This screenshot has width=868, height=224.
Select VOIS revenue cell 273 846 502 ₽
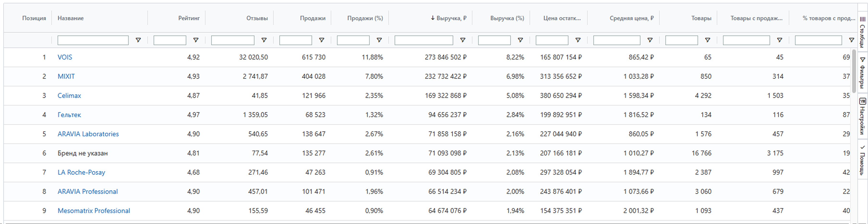446,57
